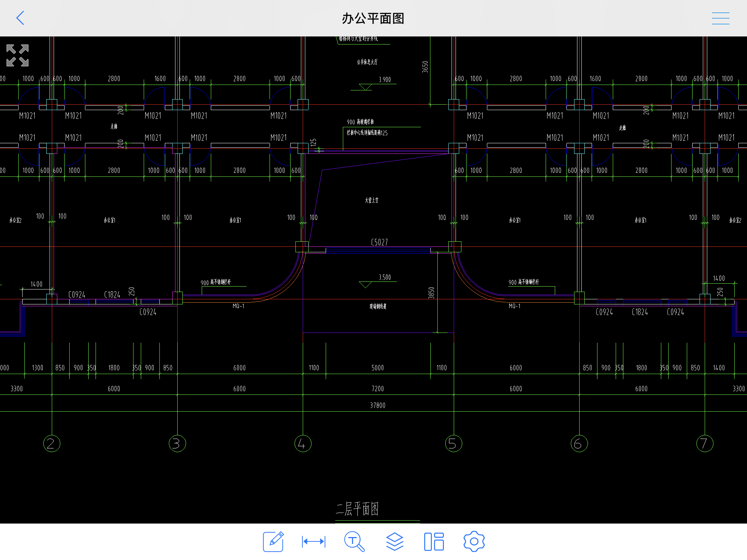Select the 125 dimension near axis 4
This screenshot has height=560, width=747.
coord(313,143)
